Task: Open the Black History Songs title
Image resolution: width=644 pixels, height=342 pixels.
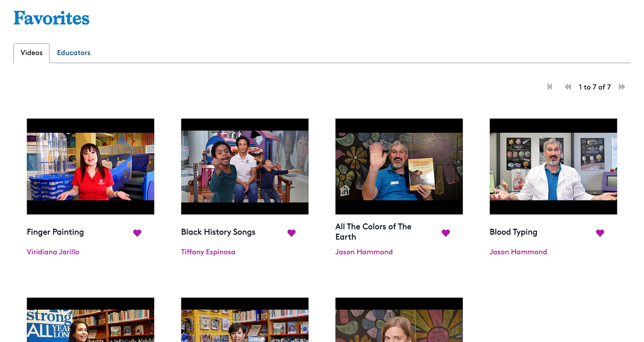Action: [218, 232]
